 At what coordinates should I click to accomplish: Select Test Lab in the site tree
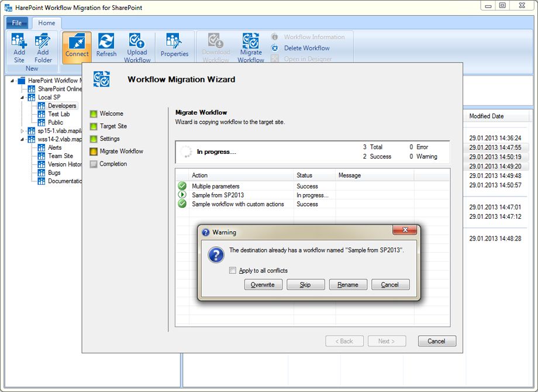click(x=58, y=114)
